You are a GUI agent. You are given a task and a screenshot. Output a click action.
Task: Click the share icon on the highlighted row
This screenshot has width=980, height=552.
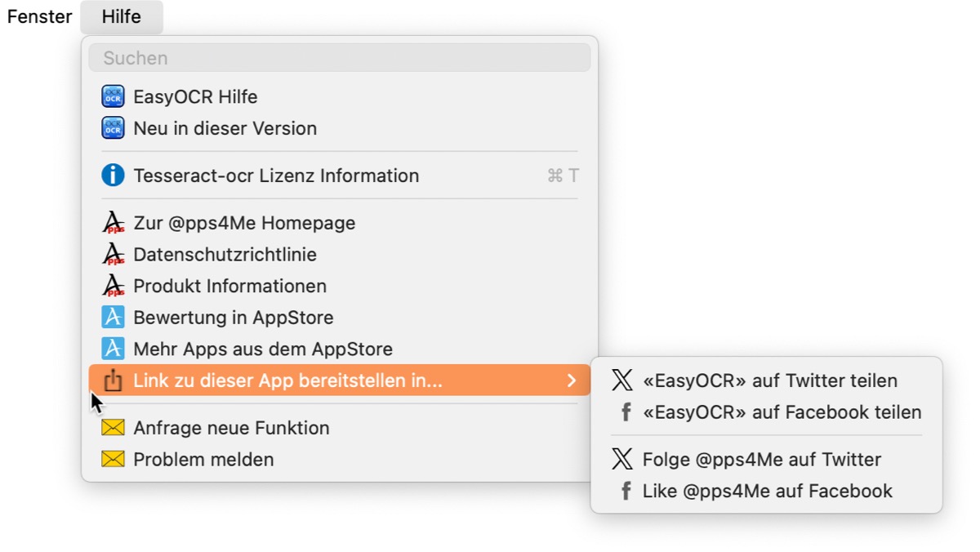(x=113, y=380)
